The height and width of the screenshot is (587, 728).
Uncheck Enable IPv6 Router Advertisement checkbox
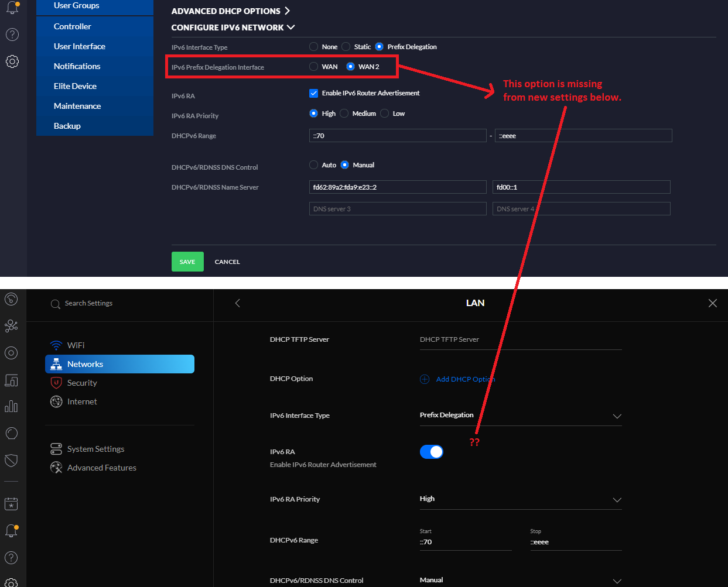pos(314,93)
